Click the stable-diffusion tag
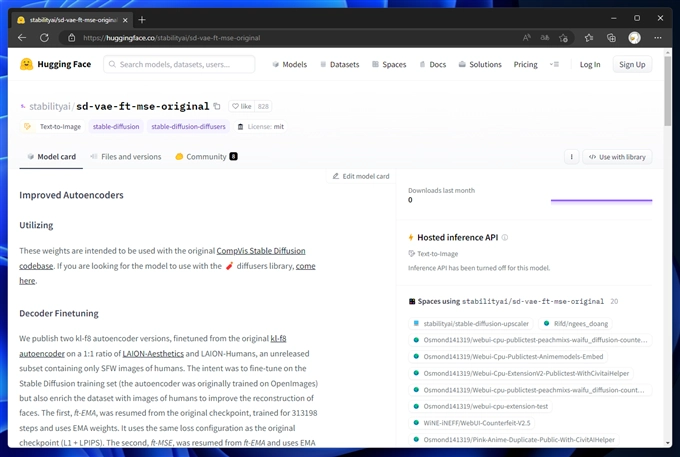 point(116,127)
